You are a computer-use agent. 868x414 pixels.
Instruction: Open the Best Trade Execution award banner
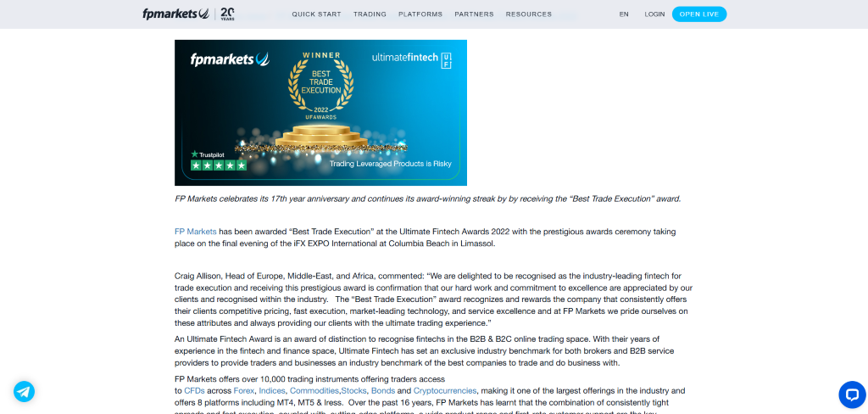coord(320,113)
